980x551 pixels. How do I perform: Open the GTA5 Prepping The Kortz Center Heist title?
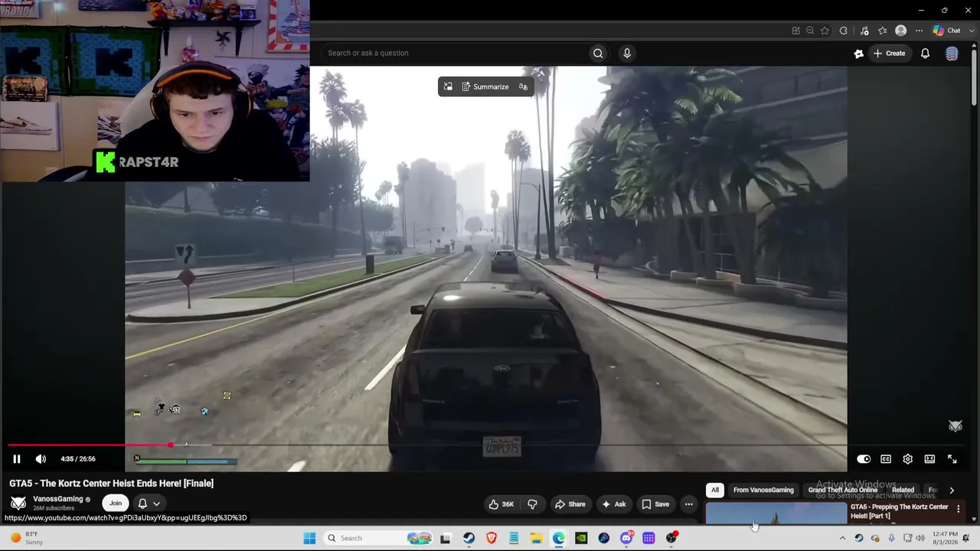coord(899,511)
